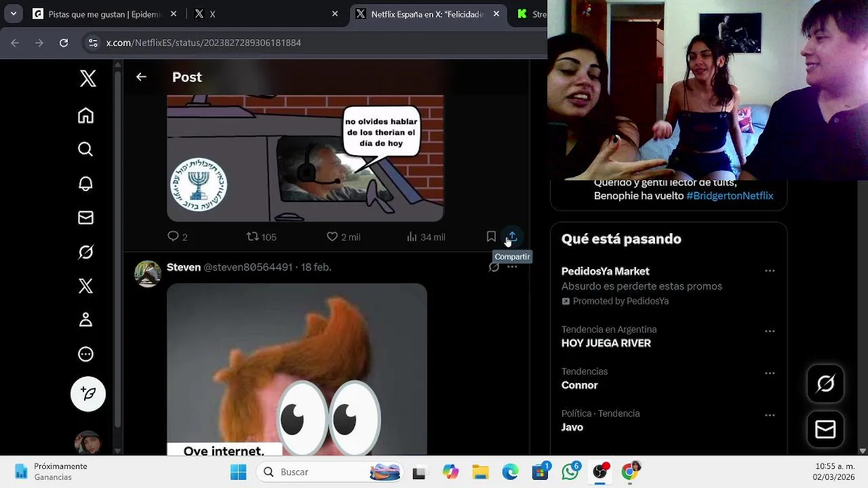Open Profile icon in sidebar
Viewport: 868px width, 488px height.
pos(85,320)
